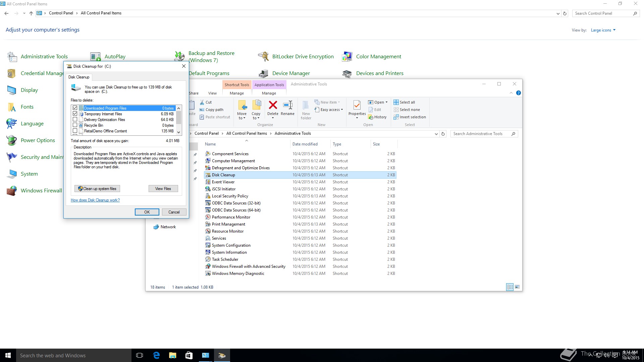This screenshot has height=362, width=644.
Task: Expand Administrative Tools address bar history dropdown
Action: (x=436, y=134)
